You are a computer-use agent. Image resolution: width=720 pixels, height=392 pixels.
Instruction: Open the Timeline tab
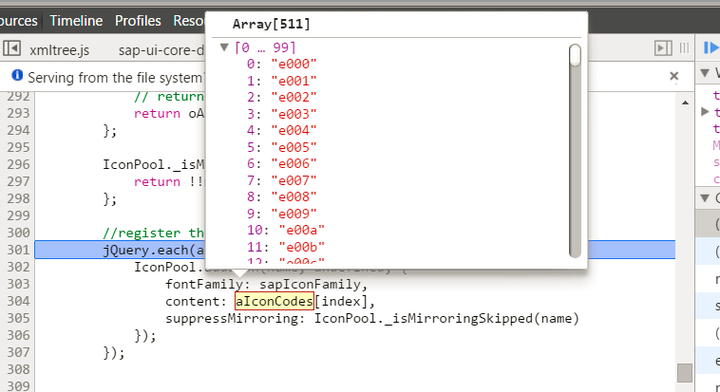click(76, 21)
